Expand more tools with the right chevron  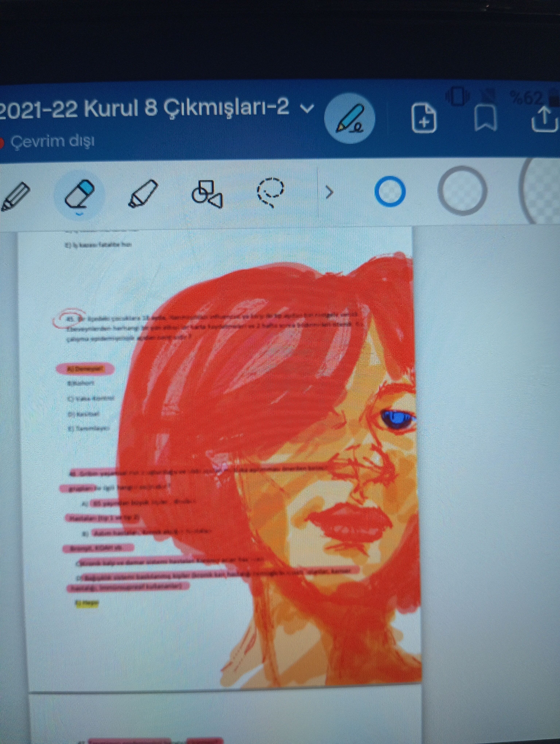329,192
